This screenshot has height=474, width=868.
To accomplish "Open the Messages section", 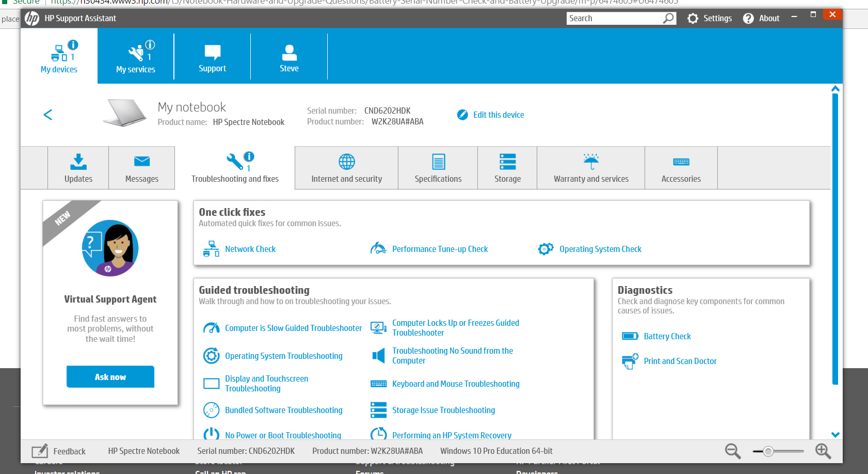I will pos(142,168).
